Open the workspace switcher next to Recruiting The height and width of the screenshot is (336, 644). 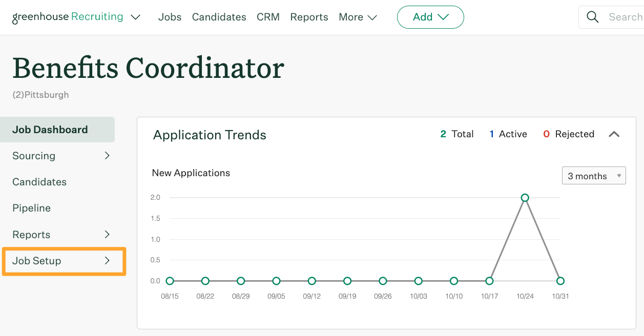click(x=135, y=17)
